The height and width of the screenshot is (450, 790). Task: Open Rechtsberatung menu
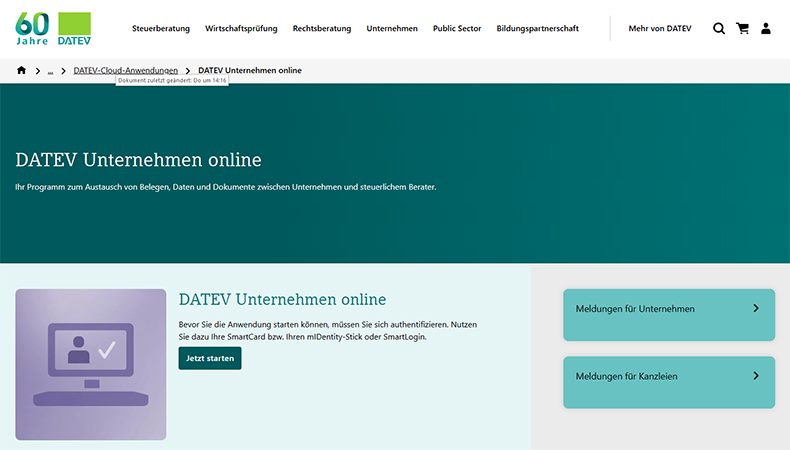point(321,29)
